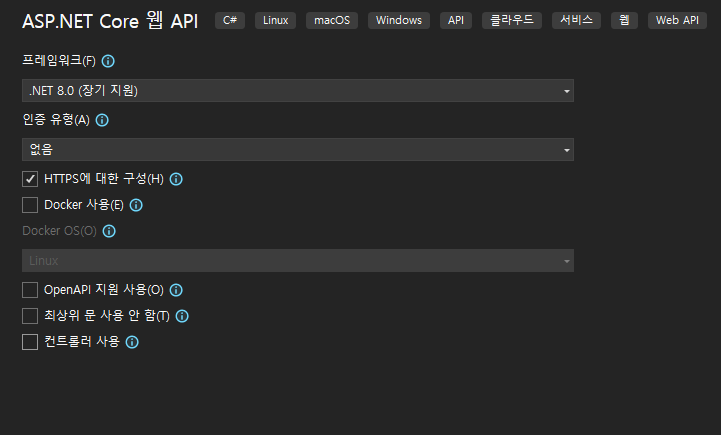The width and height of the screenshot is (721, 435).
Task: Click info icon beside 최상위 문 사용 안 함(T)
Action: [182, 316]
